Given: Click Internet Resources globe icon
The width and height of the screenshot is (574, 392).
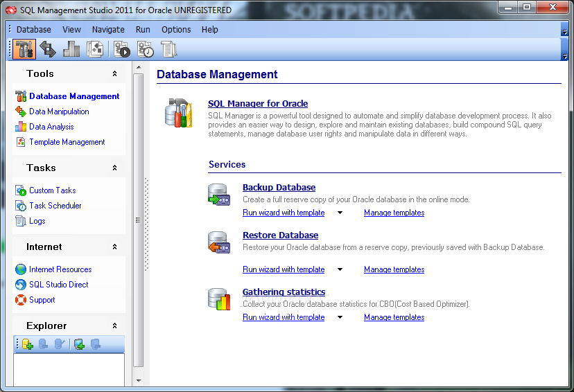Looking at the screenshot, I should [x=21, y=269].
